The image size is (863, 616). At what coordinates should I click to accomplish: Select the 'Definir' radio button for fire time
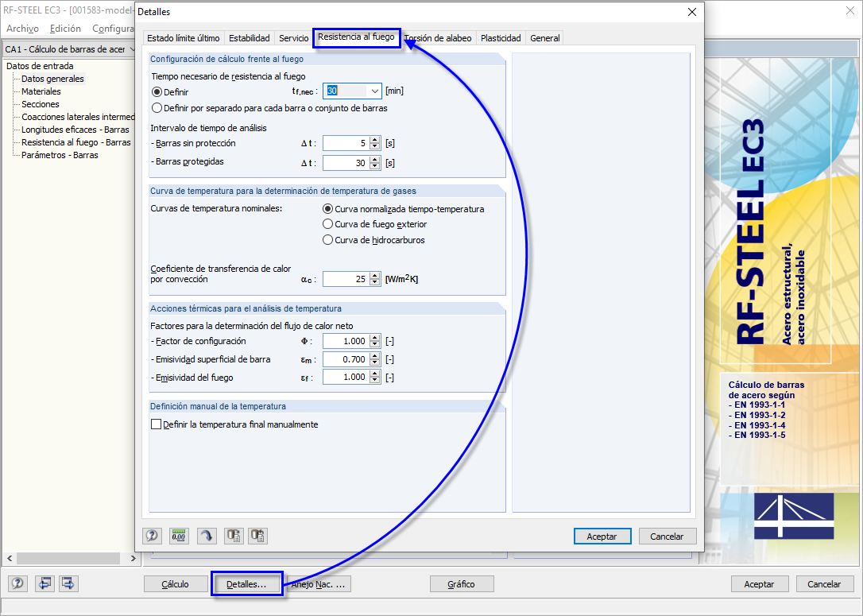coord(157,92)
